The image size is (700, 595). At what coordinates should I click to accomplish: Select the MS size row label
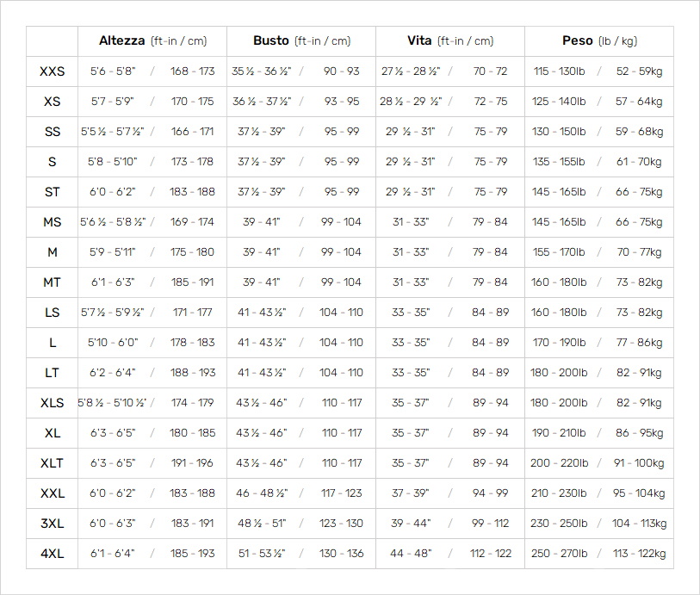tap(53, 222)
